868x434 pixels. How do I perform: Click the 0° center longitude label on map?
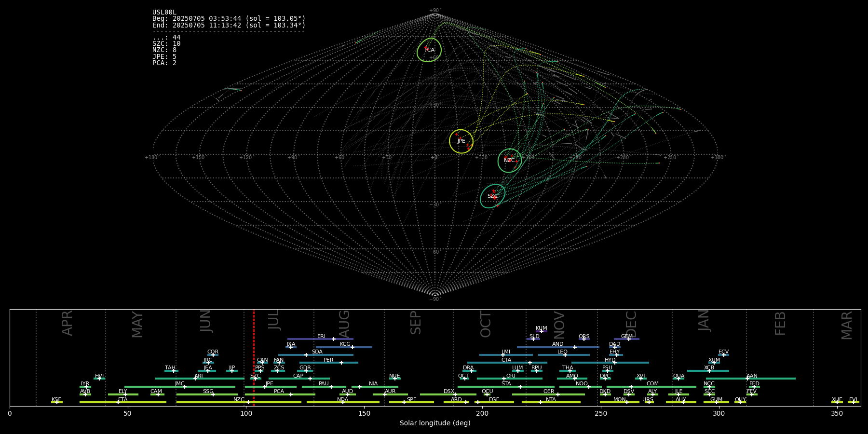pyautogui.click(x=434, y=158)
